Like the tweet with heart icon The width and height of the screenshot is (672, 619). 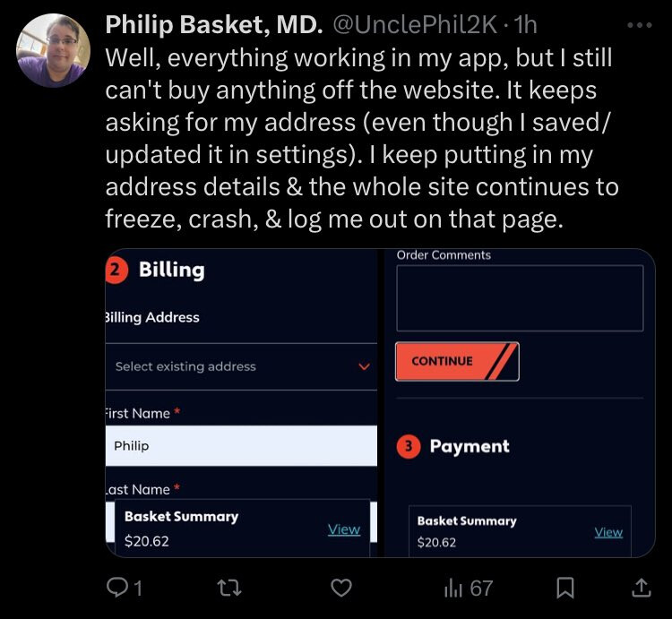pyautogui.click(x=341, y=588)
